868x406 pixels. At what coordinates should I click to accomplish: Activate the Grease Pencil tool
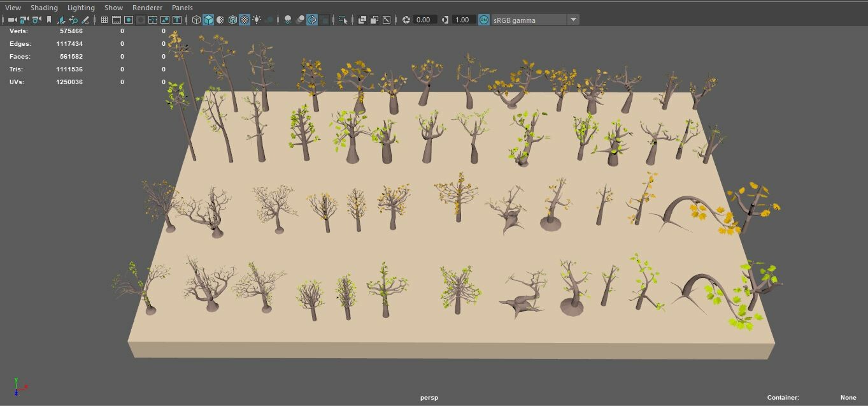(x=85, y=19)
